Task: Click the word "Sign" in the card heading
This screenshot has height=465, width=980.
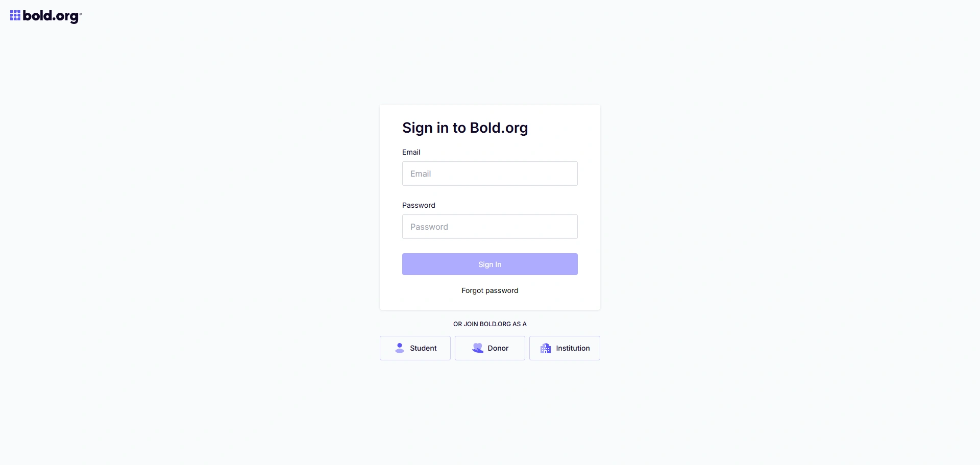Action: [417, 128]
